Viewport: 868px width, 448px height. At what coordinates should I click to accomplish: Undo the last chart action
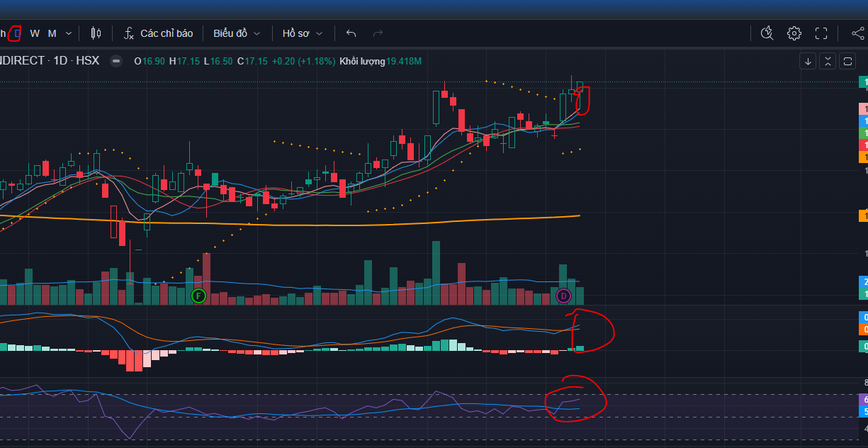351,33
